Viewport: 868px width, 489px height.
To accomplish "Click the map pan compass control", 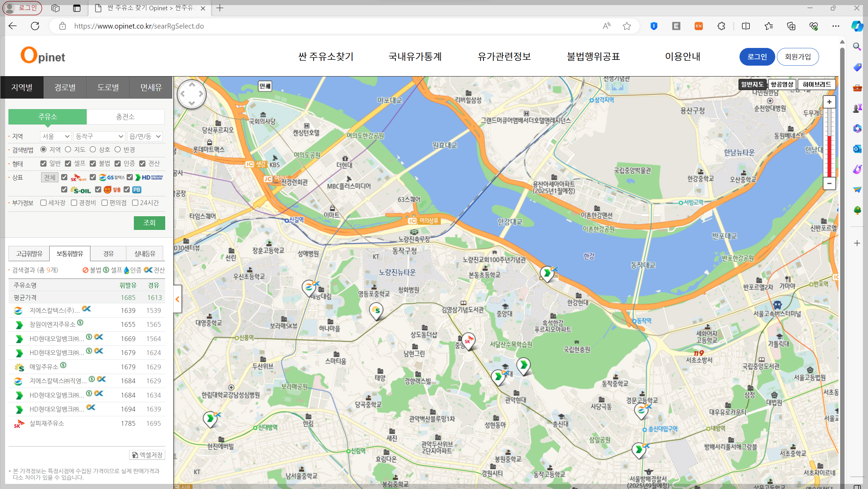I will coord(192,94).
